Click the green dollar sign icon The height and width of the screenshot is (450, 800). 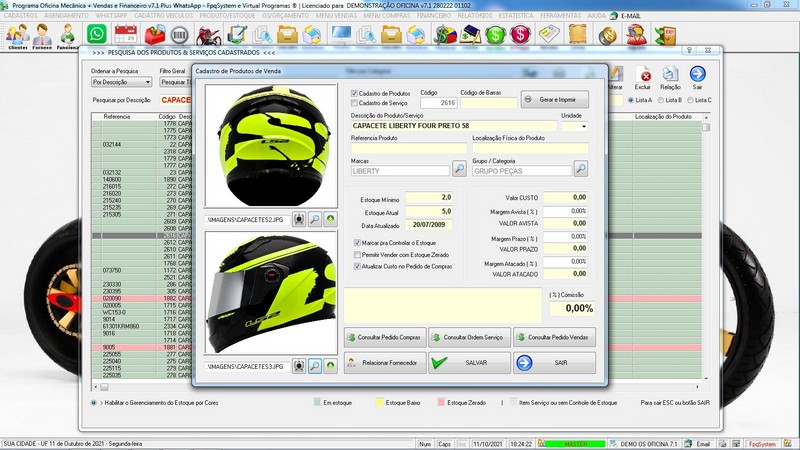[x=495, y=36]
